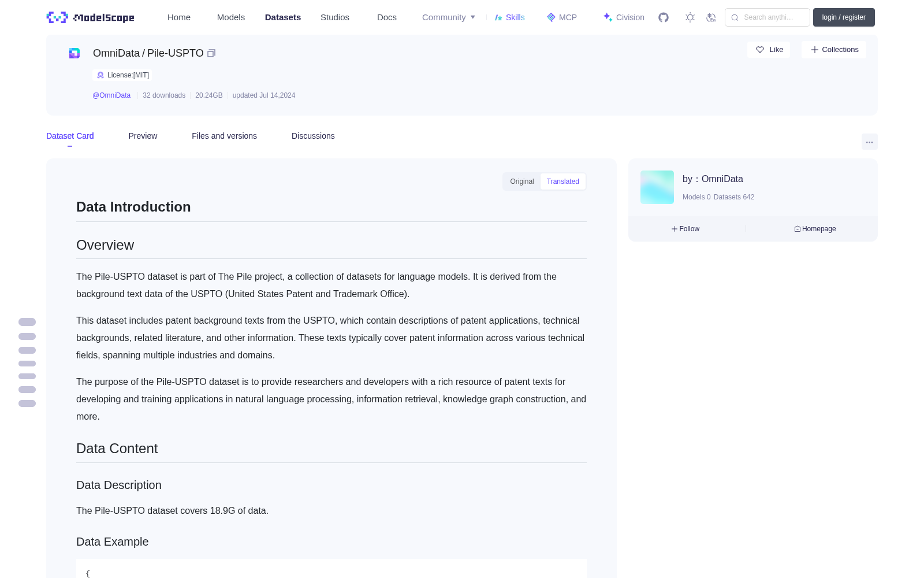
Task: Click the 20.24GB size text
Action: coord(209,95)
